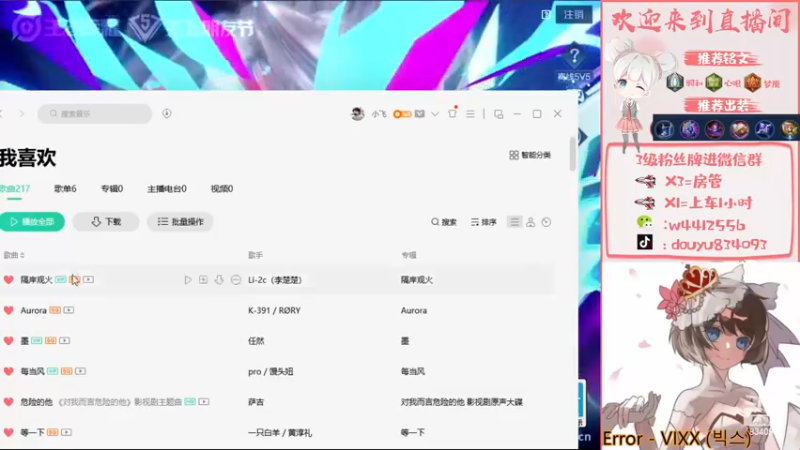The height and width of the screenshot is (450, 800).
Task: Unlike 墨 with its red heart
Action: (9, 340)
